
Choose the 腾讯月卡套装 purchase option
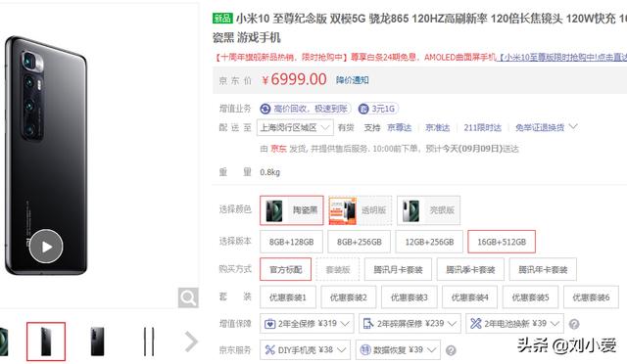[x=398, y=270]
